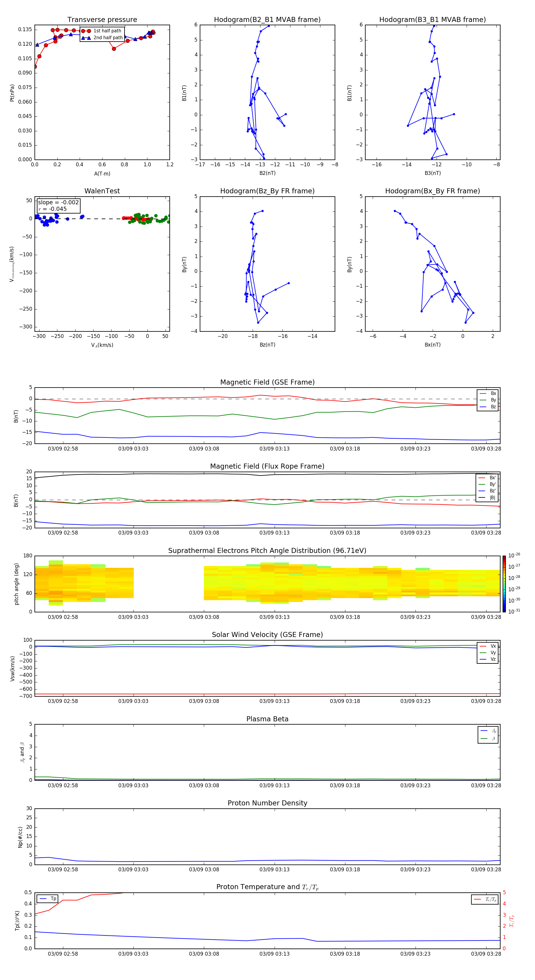Select the β_p entry in Plasma Beta legend

[488, 731]
